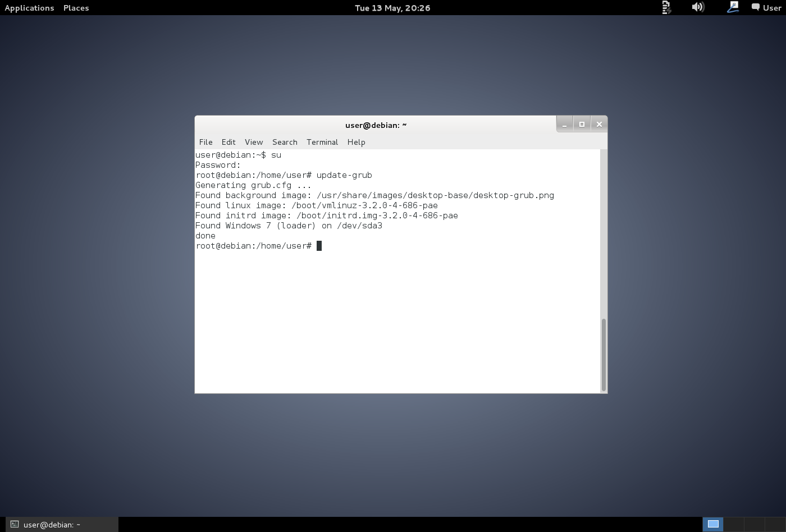
Task: Expand the Places menu
Action: 76,8
